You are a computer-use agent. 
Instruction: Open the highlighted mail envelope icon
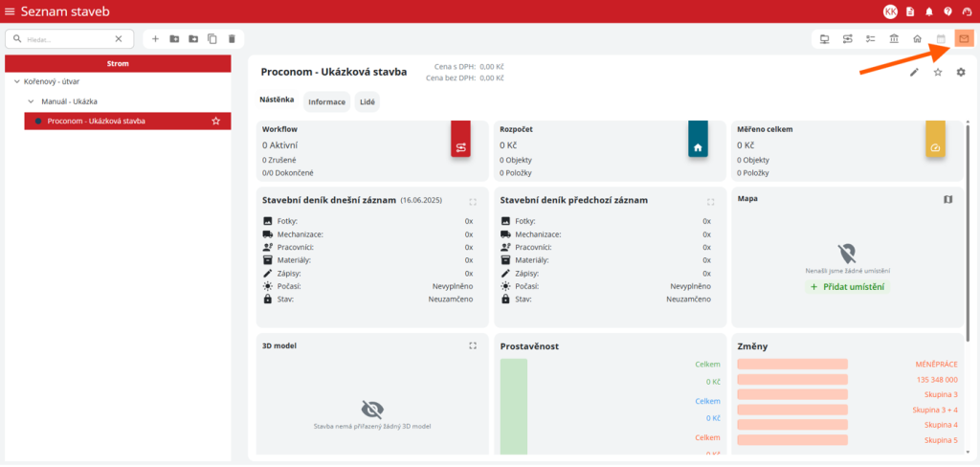tap(964, 38)
